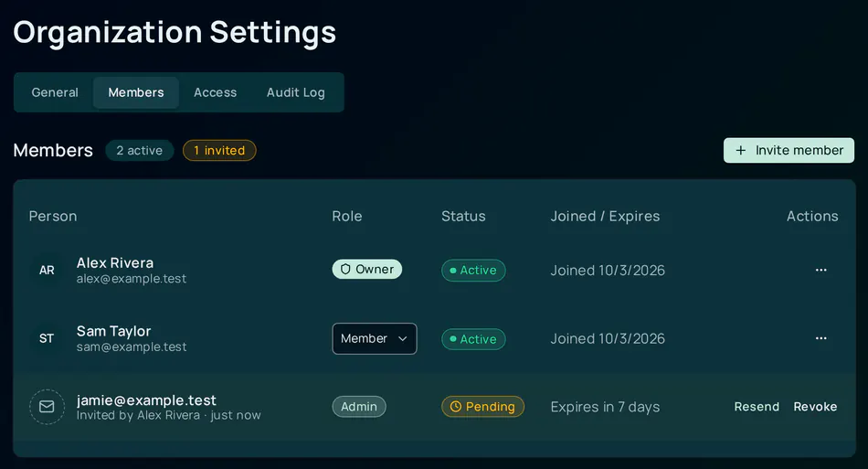The width and height of the screenshot is (868, 469).
Task: Click the Organization Settings heading
Action: [x=175, y=32]
